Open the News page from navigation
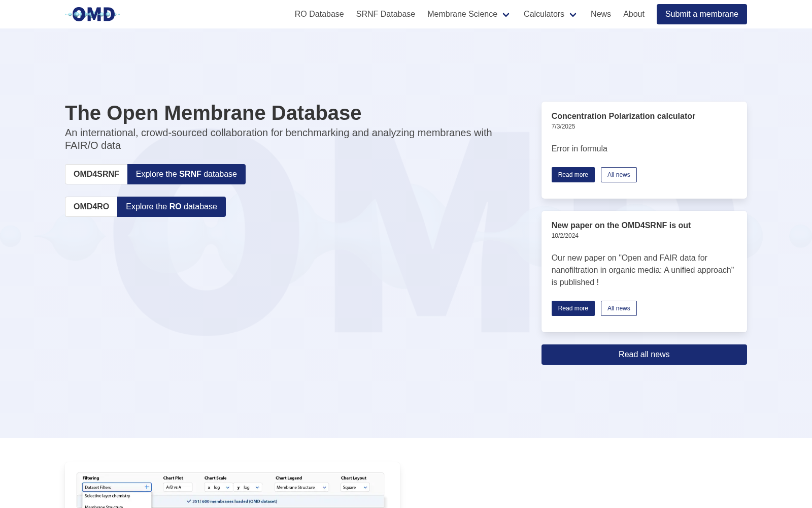The image size is (812, 508). click(601, 14)
